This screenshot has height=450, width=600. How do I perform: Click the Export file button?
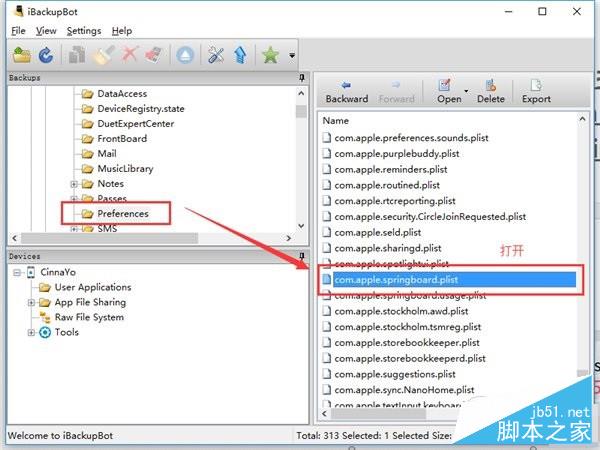click(536, 92)
